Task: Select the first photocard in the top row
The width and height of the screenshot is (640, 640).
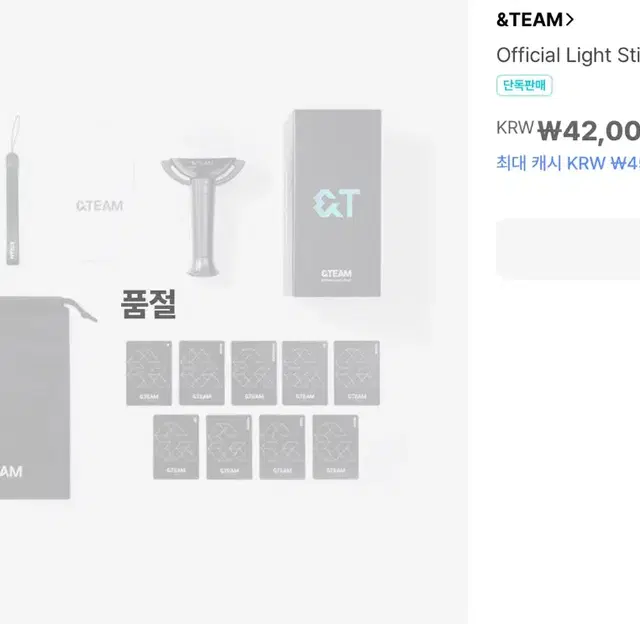Action: (149, 373)
